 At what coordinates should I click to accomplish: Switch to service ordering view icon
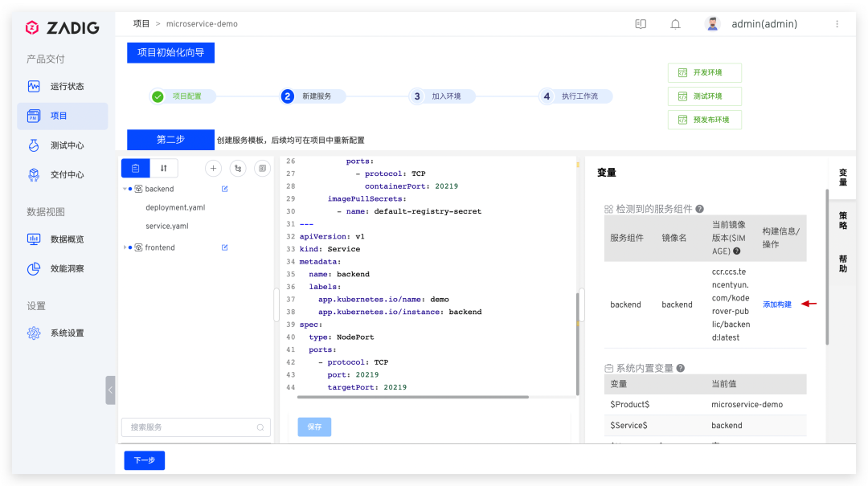pos(164,168)
